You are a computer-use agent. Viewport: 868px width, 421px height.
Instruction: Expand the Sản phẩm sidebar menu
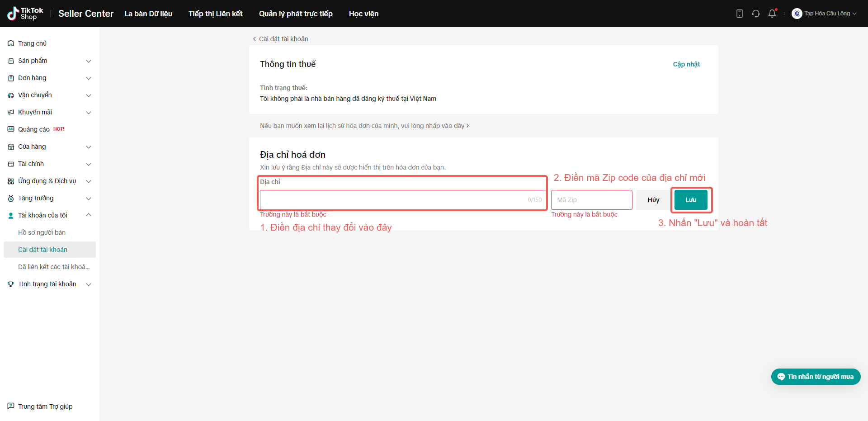pos(89,61)
